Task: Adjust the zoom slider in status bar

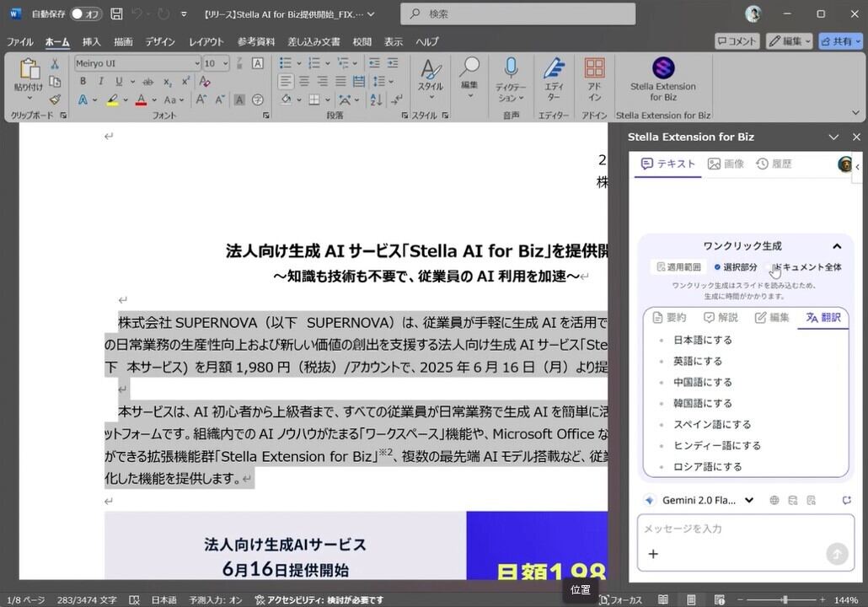Action: coord(785,599)
